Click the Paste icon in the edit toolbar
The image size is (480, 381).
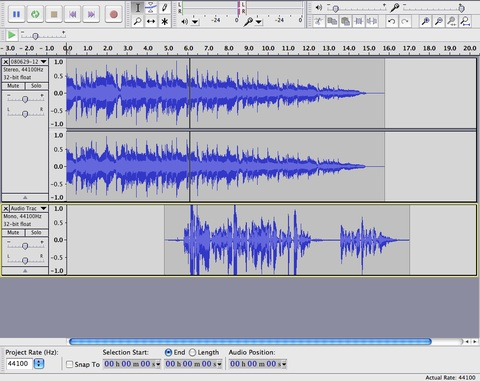point(345,21)
